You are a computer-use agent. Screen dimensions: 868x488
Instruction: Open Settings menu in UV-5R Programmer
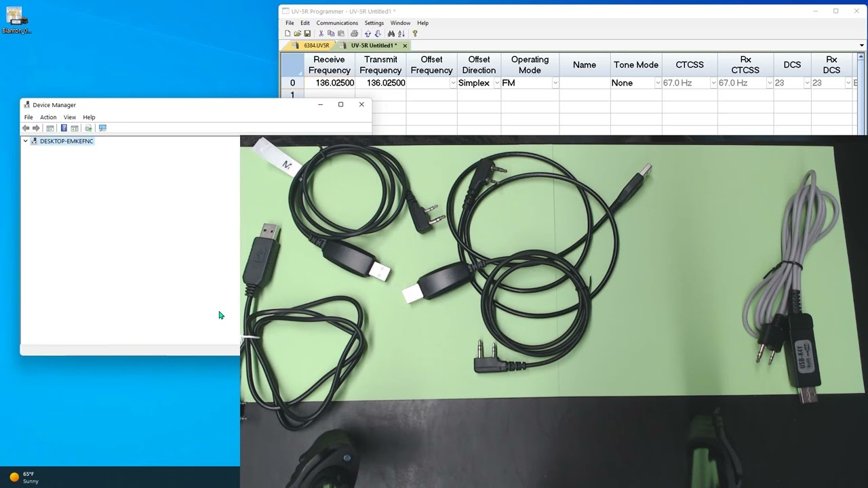[374, 23]
